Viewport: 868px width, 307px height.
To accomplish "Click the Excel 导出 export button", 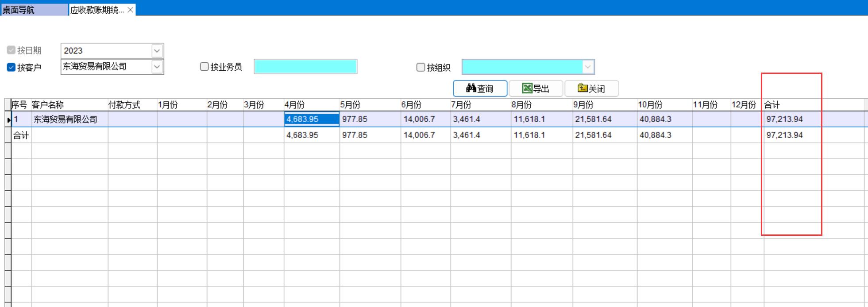I will (536, 88).
